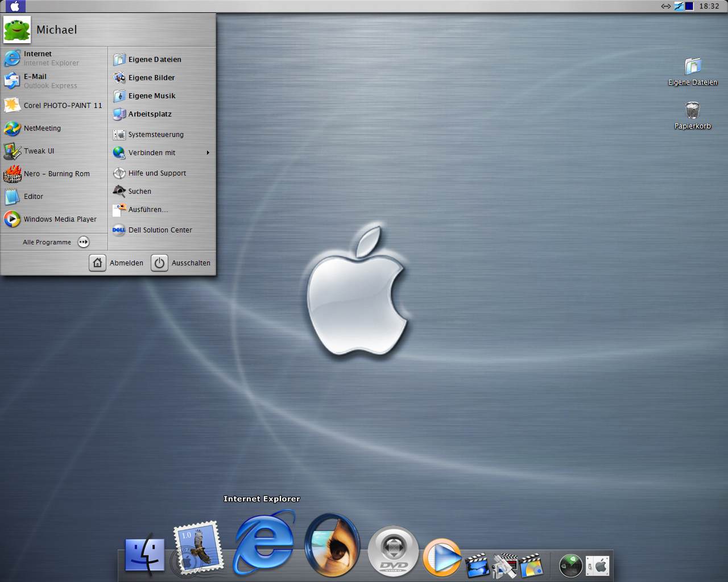Click the dark green radar dock icon

click(570, 566)
